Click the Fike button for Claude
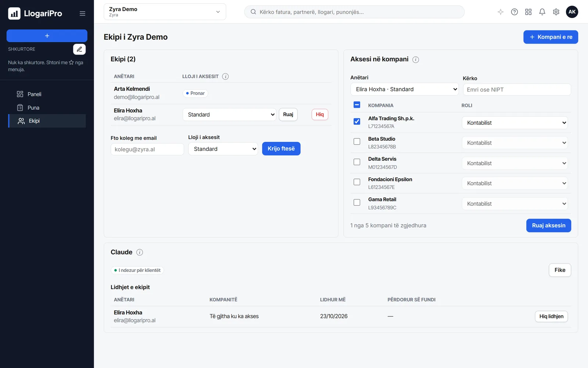Image resolution: width=588 pixels, height=368 pixels. pyautogui.click(x=560, y=270)
